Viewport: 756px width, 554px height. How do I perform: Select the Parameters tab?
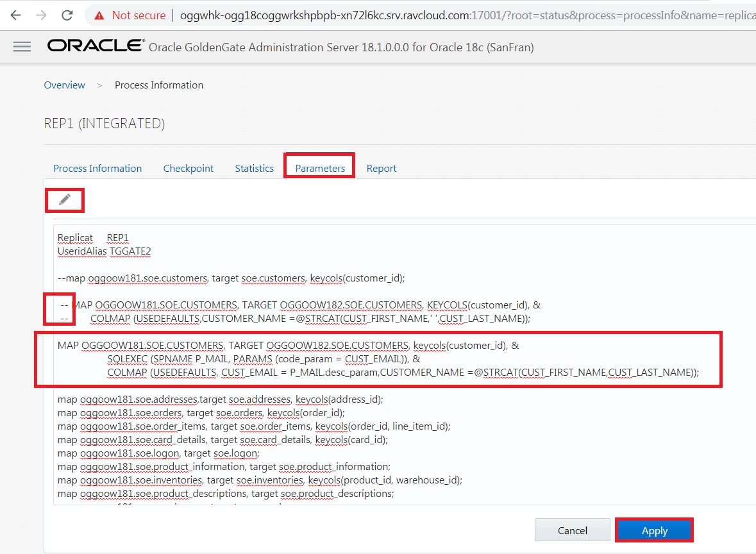(x=320, y=168)
